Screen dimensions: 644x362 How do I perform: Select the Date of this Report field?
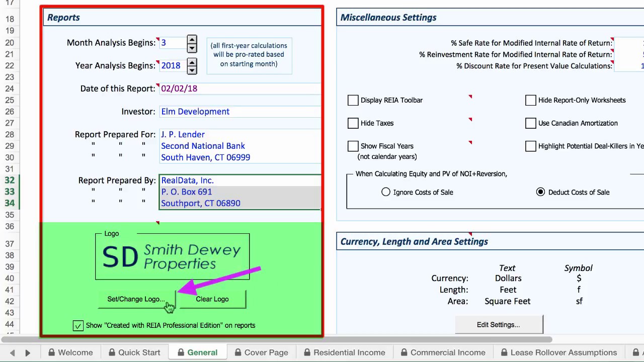tap(240, 88)
